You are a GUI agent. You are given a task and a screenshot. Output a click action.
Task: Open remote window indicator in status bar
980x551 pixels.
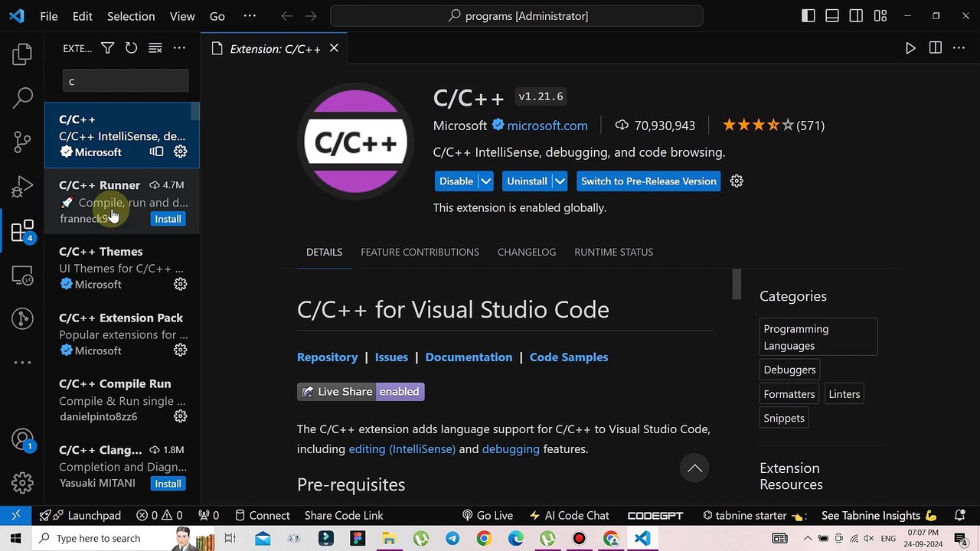pos(15,515)
